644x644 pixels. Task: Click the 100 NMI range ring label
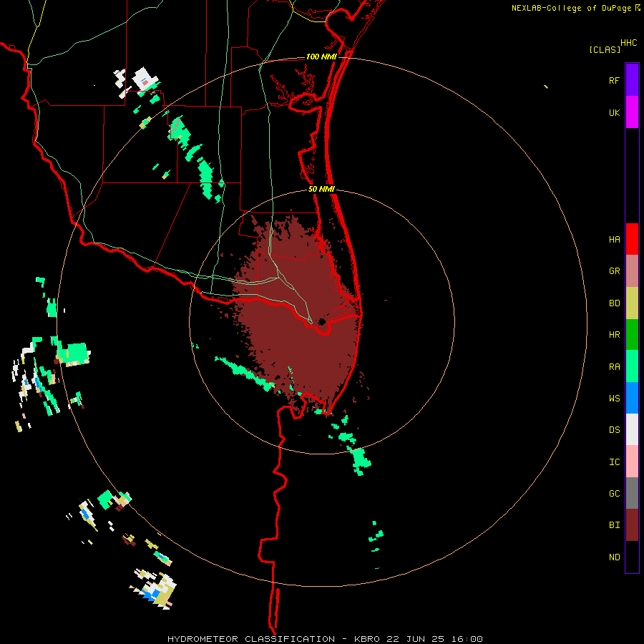tap(321, 57)
